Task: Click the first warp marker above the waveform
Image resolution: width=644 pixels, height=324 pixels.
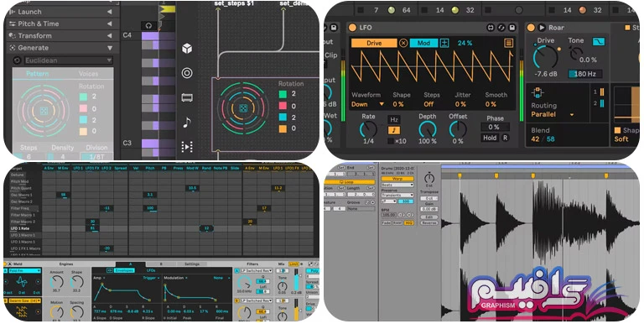Action: 460,175
